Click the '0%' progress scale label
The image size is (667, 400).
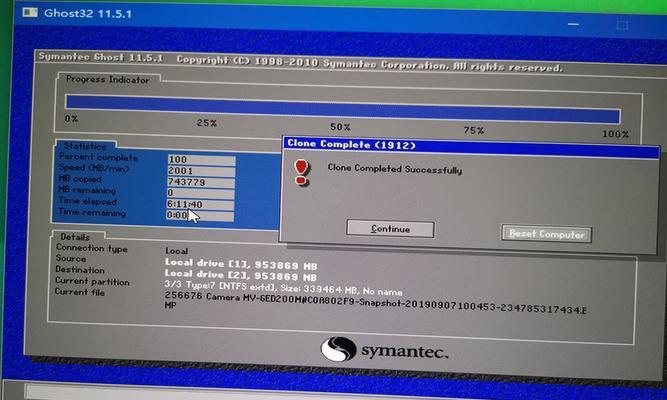(x=71, y=119)
